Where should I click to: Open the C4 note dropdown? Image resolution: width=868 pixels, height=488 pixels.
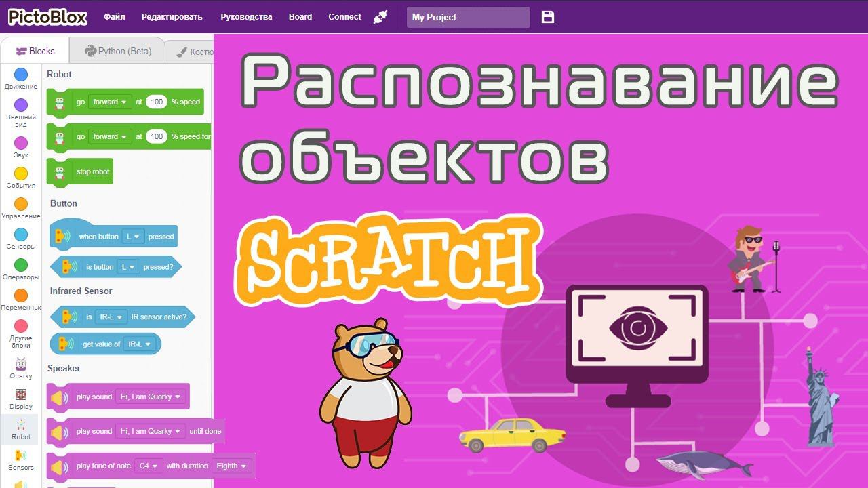149,466
